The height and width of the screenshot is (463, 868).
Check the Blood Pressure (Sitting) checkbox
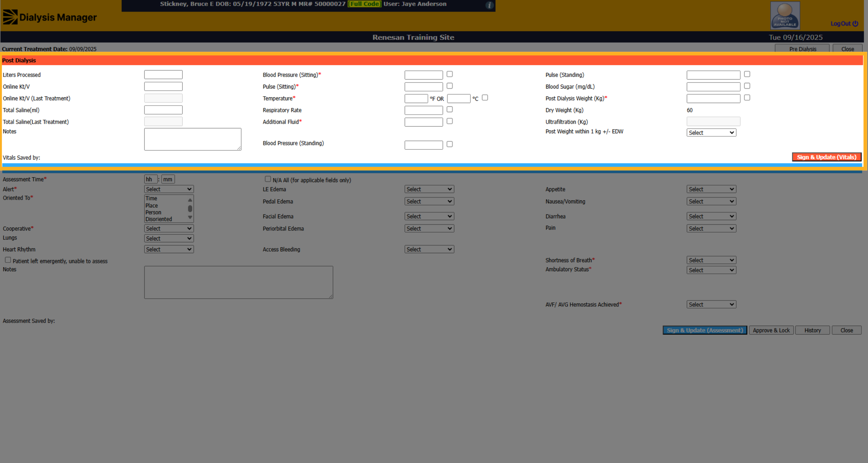click(x=450, y=74)
